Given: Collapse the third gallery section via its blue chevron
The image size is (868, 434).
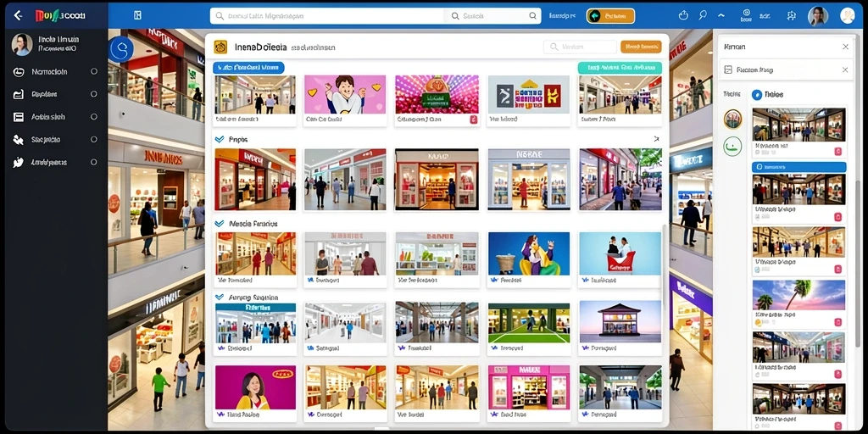Looking at the screenshot, I should point(219,298).
